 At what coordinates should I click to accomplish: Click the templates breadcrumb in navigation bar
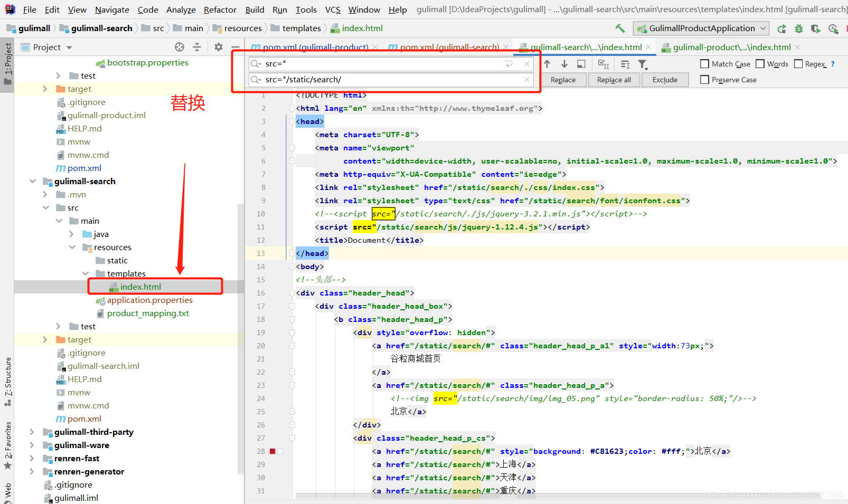click(301, 28)
